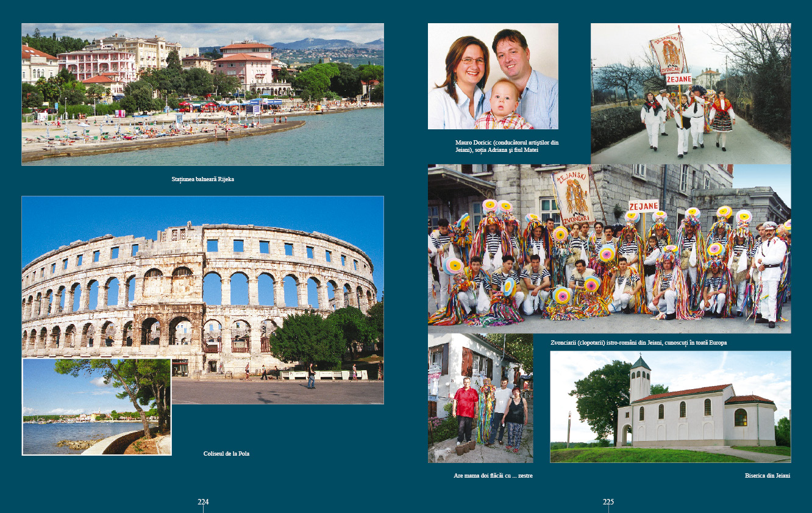Click the Rijeka seaside resort photo
Image resolution: width=812 pixels, height=513 pixels.
tap(202, 95)
